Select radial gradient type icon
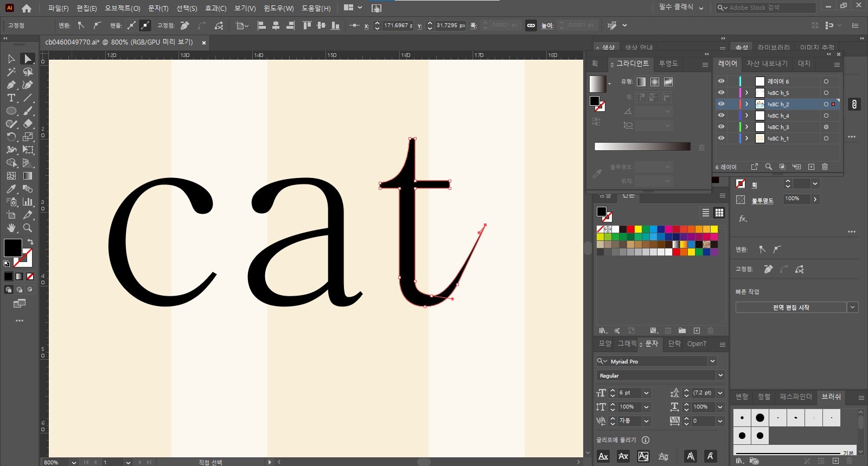This screenshot has height=466, width=868. point(655,82)
